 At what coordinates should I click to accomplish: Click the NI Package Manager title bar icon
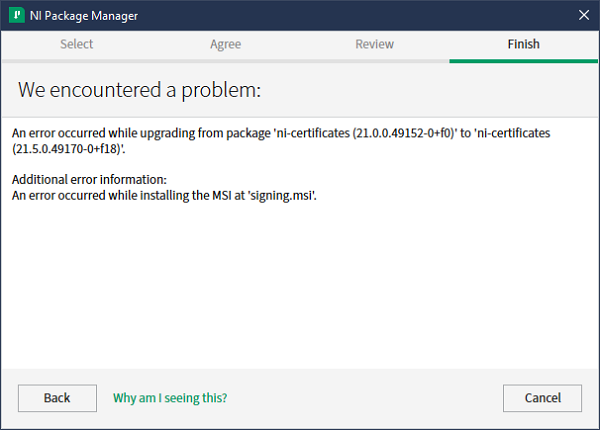[17, 16]
